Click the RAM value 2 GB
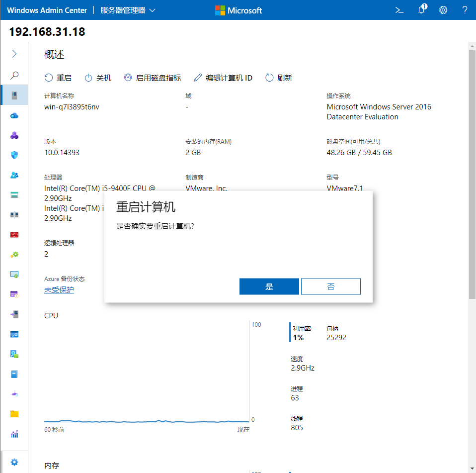476x473 pixels. (193, 153)
